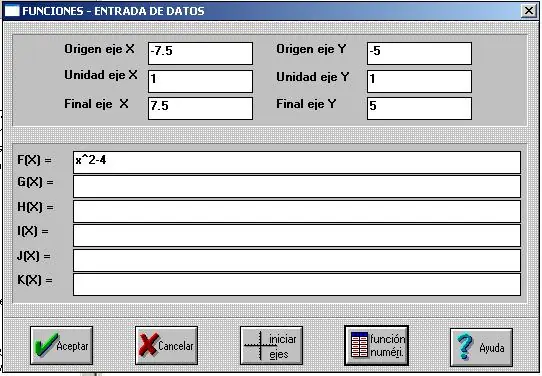Click the empty I(X) function field

tap(297, 236)
